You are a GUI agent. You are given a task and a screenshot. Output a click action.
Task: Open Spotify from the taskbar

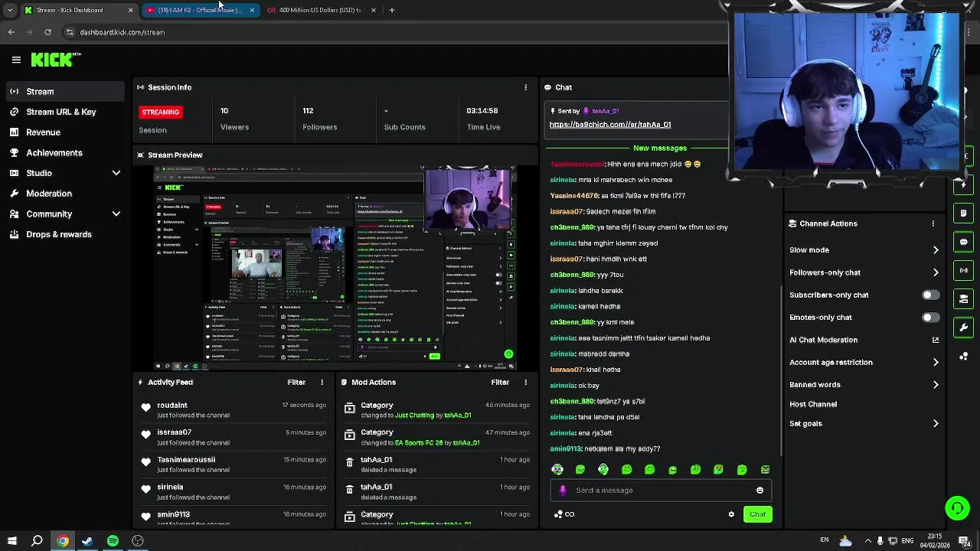pos(113,541)
